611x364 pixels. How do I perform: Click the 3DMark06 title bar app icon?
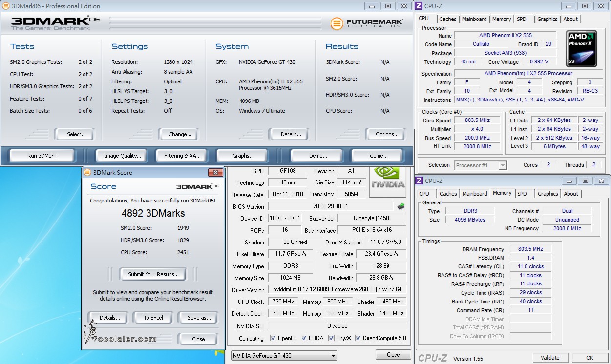tap(5, 6)
